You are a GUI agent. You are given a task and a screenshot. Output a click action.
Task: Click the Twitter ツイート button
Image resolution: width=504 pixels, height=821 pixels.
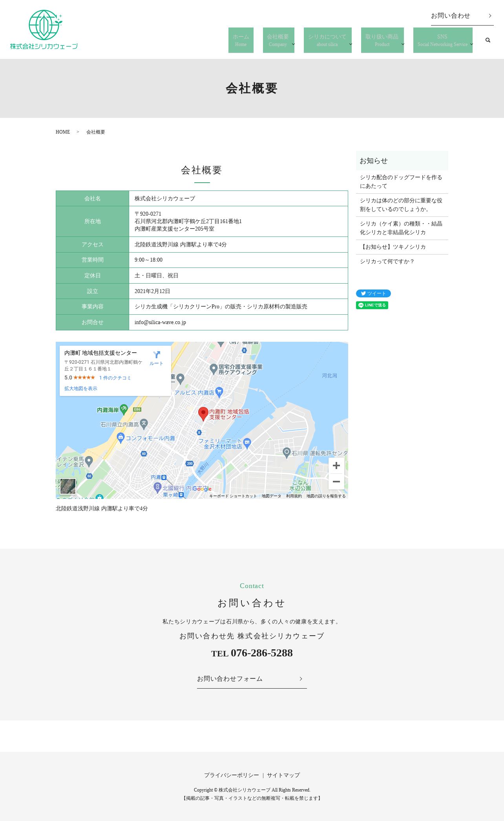click(x=373, y=293)
